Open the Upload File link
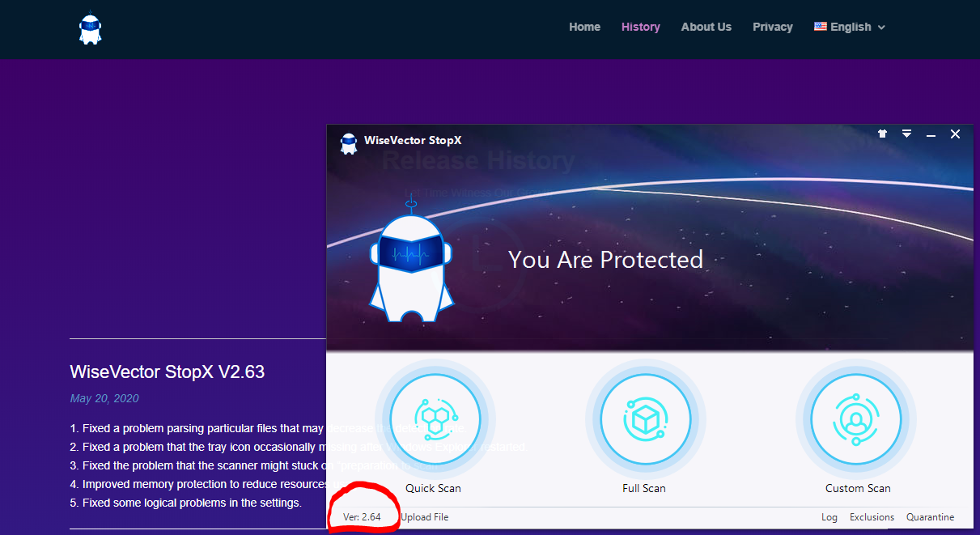 click(424, 517)
